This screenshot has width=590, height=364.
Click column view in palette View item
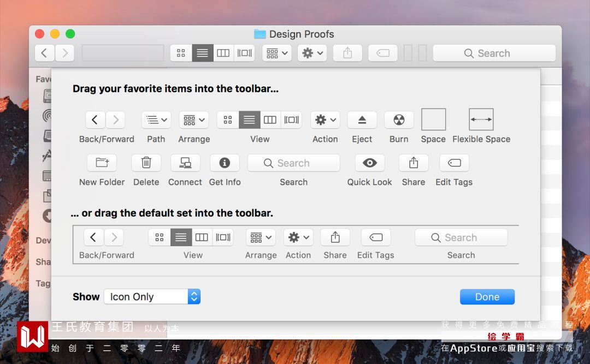pyautogui.click(x=270, y=120)
